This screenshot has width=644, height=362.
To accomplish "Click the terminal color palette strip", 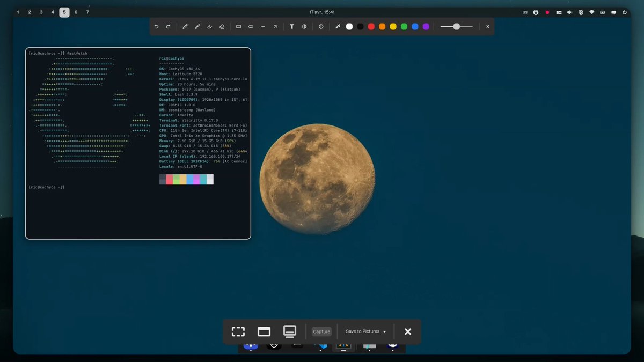I will tap(186, 179).
